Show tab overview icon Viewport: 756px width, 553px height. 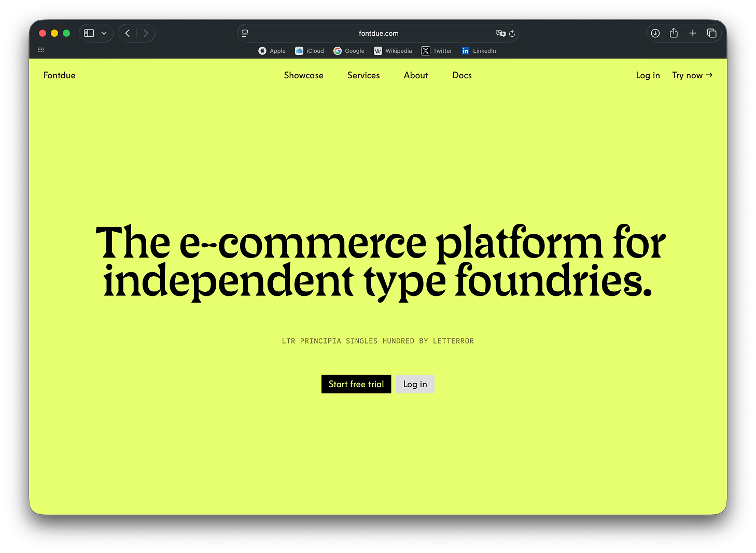pyautogui.click(x=711, y=33)
